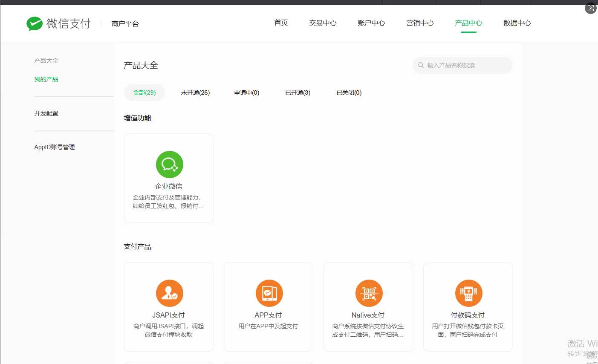Viewport: 598px width, 364px height.
Task: Open the 数据中心 navigation tab
Action: 517,23
